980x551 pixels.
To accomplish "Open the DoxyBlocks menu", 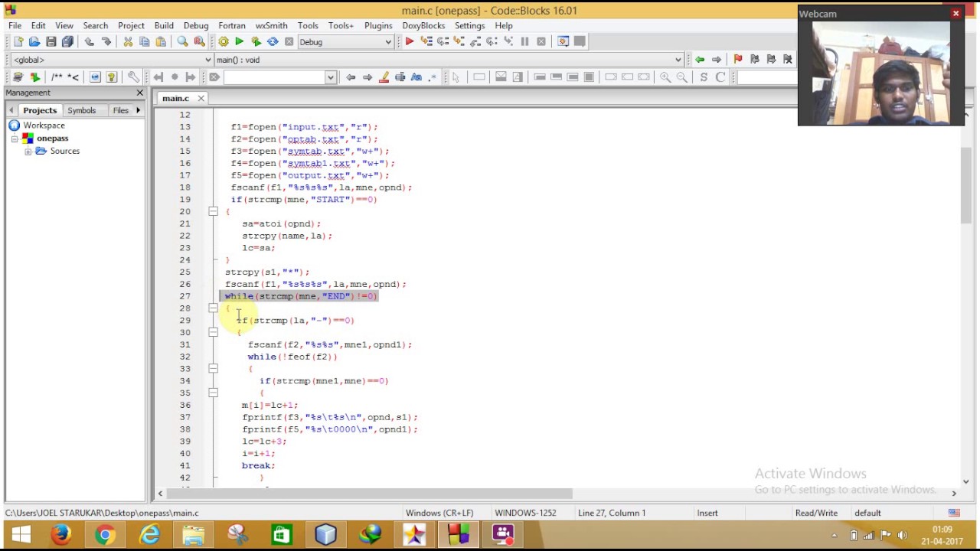I will click(423, 25).
